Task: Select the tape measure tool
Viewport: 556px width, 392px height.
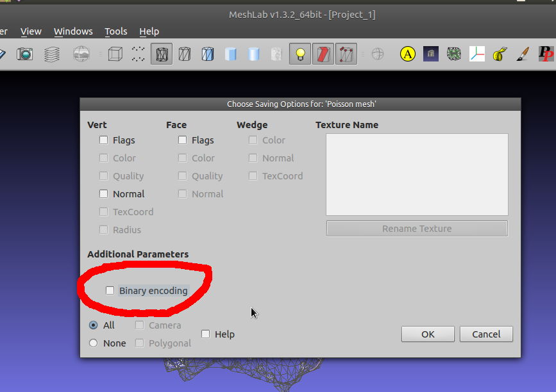Action: [500, 54]
